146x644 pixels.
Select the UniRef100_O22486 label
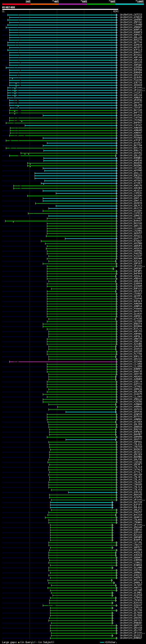tap(131, 361)
